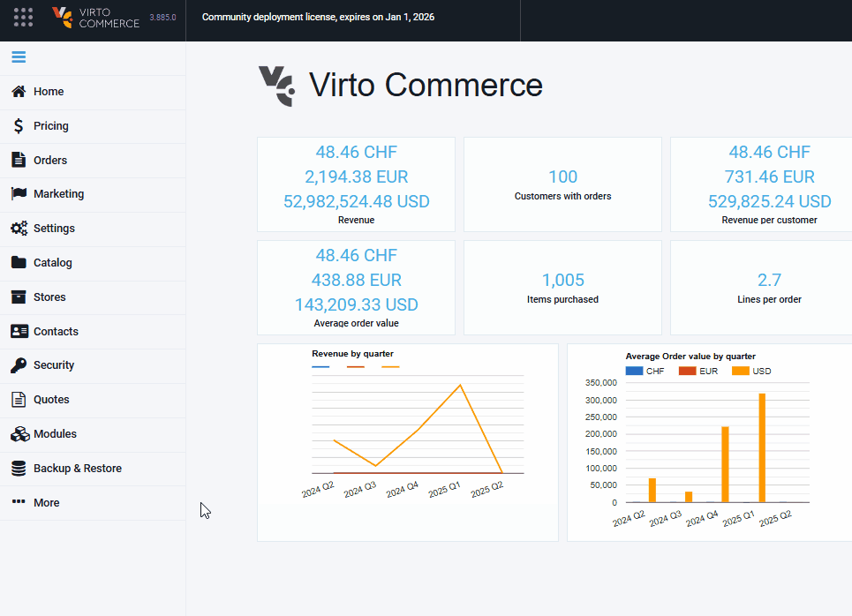Click the Marketing flag icon
Viewport: 852px width, 616px height.
19,194
